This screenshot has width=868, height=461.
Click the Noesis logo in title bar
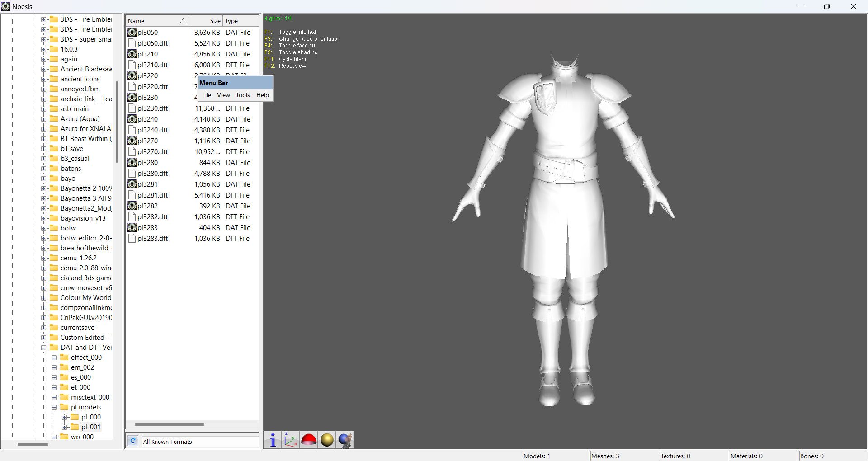coord(6,6)
